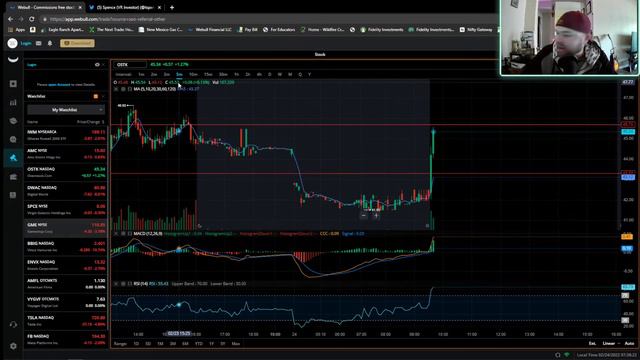Viewport: 640px width, 360px height.
Task: Open a new browser tab
Action: point(172,7)
